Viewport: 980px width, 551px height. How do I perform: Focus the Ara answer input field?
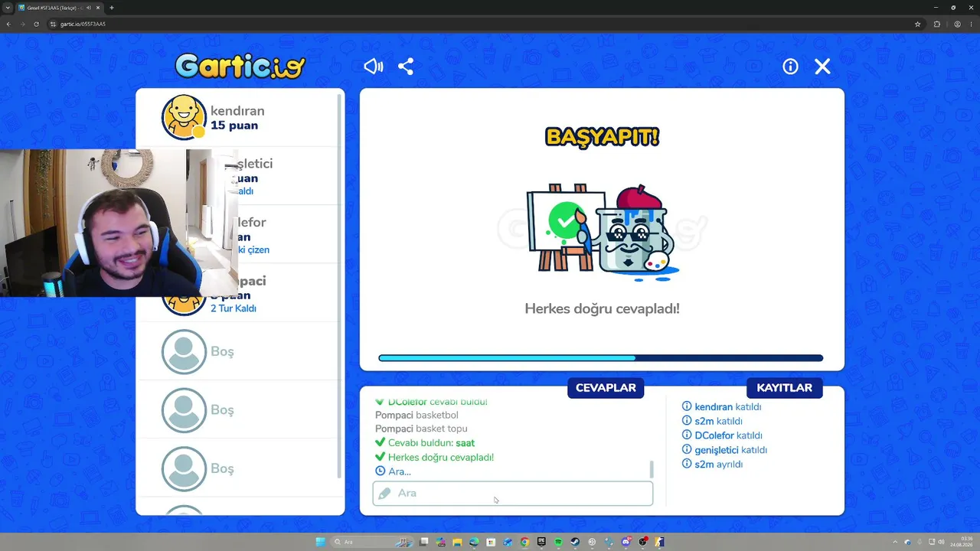(513, 493)
